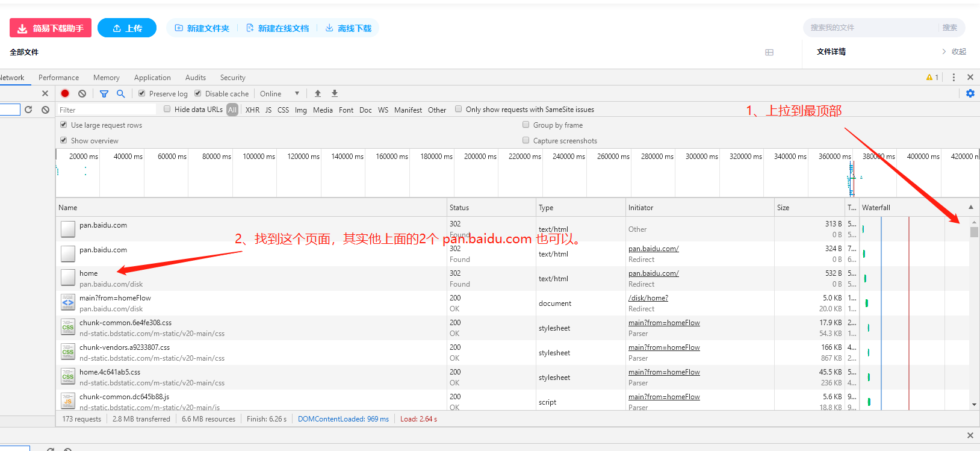This screenshot has height=451, width=980.
Task: Switch to the Application tab
Action: click(x=152, y=77)
